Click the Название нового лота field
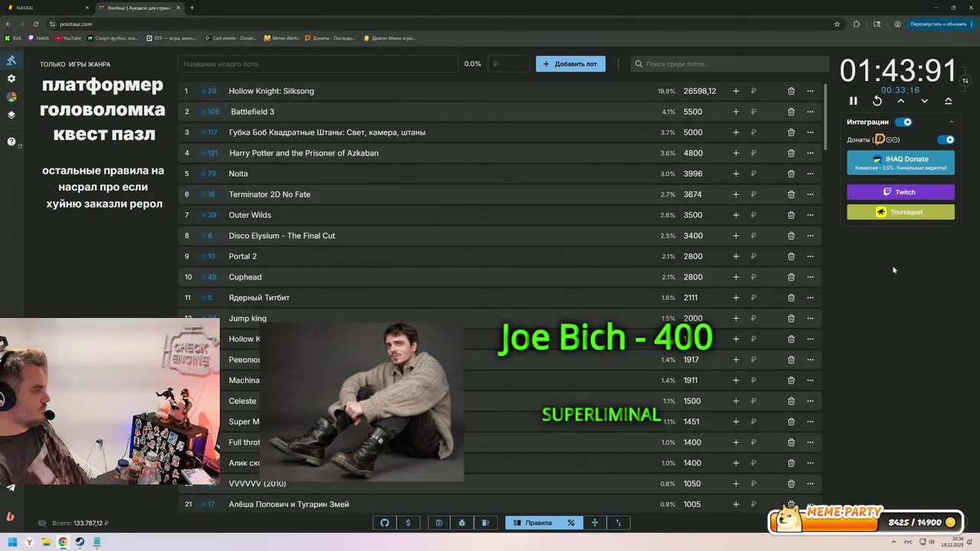The image size is (980, 551). 318,64
